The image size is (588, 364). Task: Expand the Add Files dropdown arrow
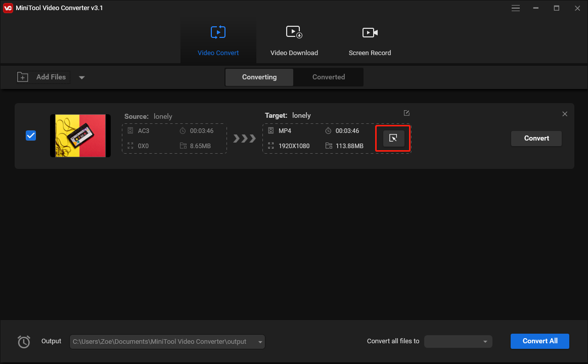82,77
